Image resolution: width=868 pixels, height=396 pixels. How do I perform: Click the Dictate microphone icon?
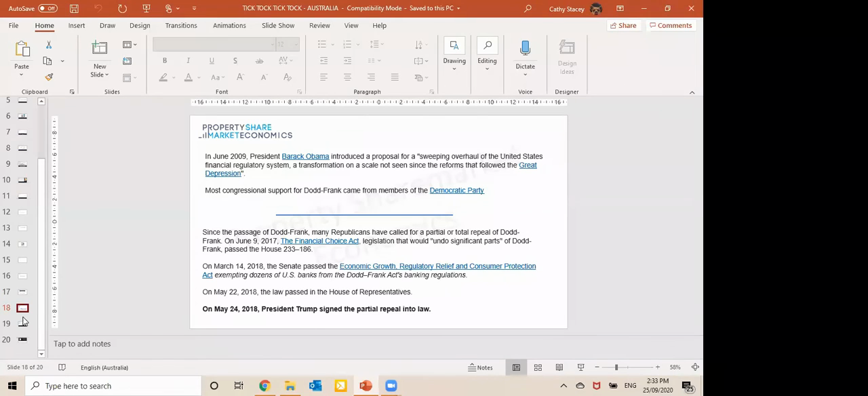click(x=525, y=48)
